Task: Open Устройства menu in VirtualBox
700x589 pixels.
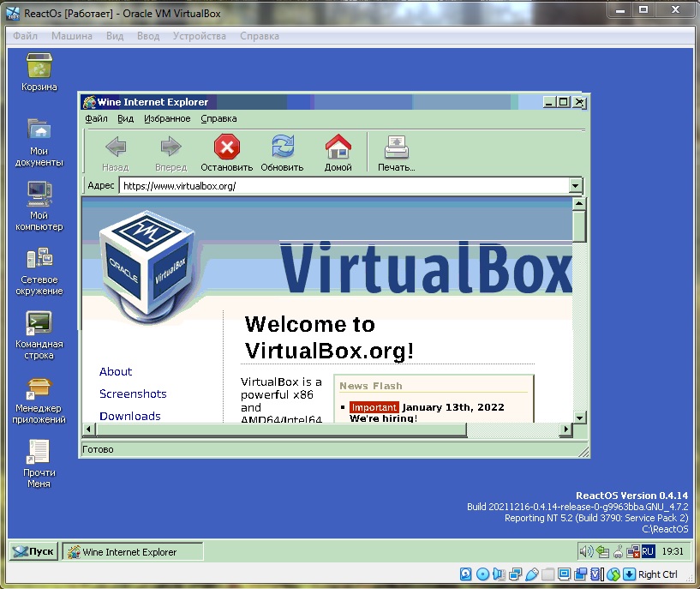Action: 199,36
